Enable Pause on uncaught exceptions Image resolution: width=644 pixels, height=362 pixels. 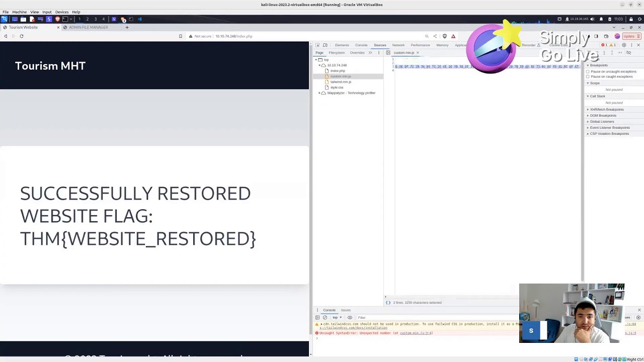coord(588,71)
